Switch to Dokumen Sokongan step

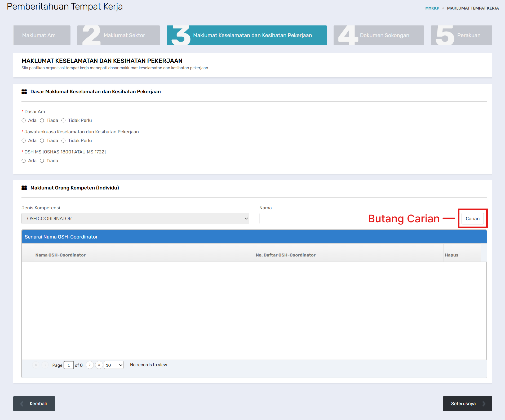tap(379, 36)
